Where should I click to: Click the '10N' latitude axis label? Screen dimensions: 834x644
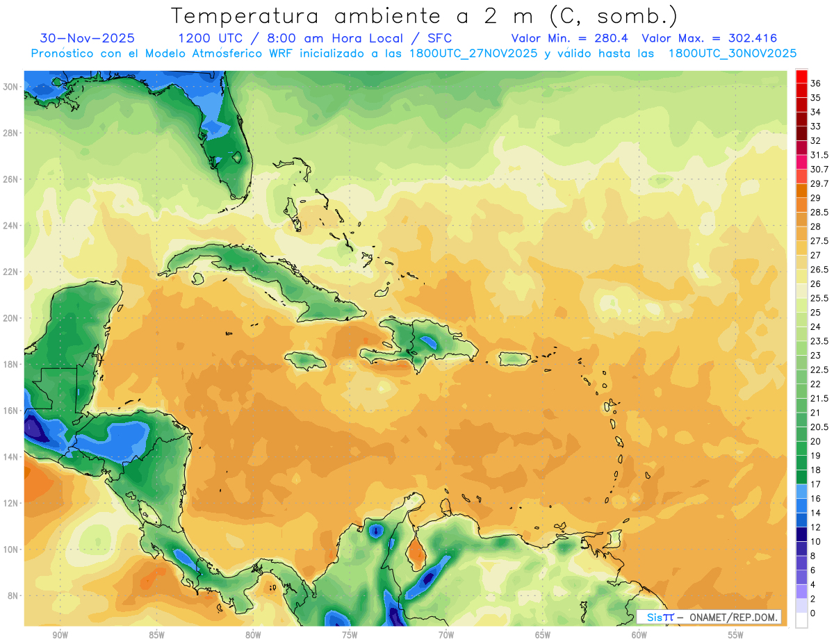point(11,550)
